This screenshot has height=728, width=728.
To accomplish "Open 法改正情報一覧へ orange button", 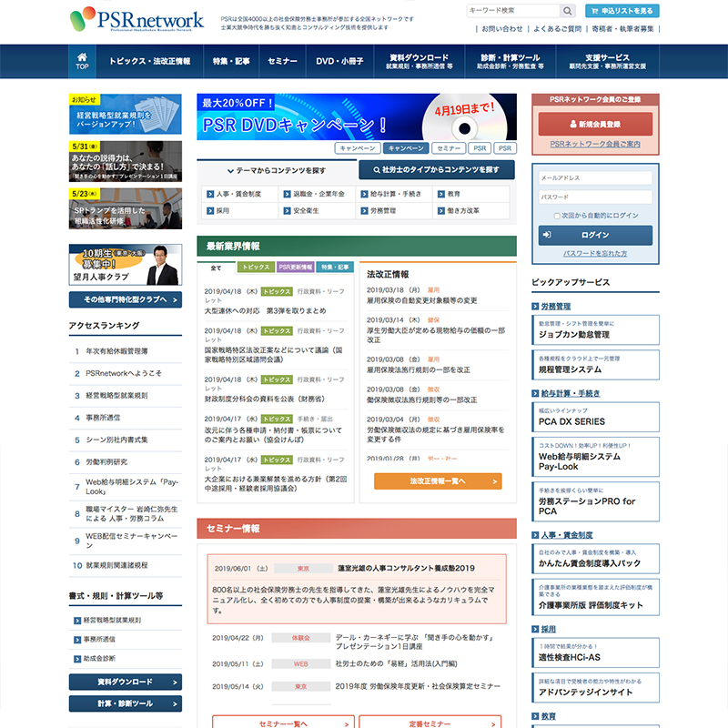I will (x=438, y=481).
